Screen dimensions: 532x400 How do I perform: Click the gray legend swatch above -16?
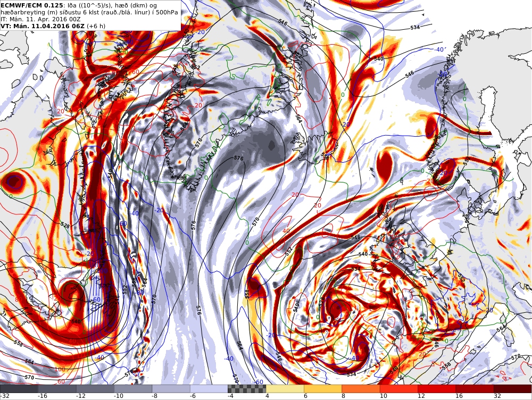(x=57, y=389)
